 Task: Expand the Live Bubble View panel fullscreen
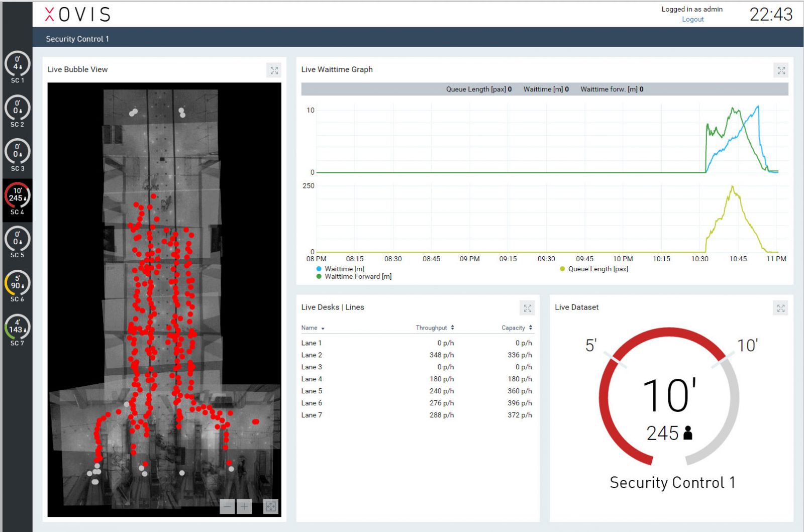point(274,70)
